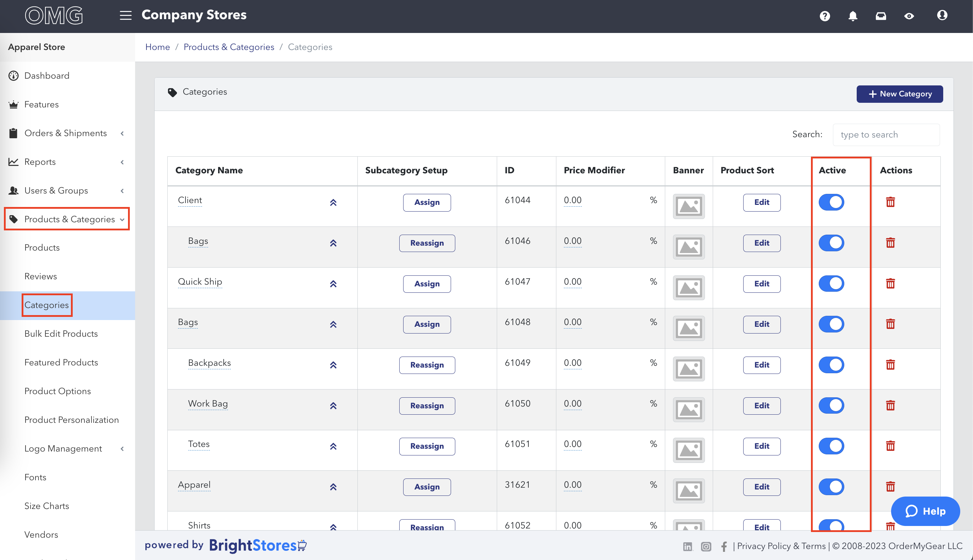Toggle Active switch for Totes category
The height and width of the screenshot is (560, 973).
click(831, 446)
